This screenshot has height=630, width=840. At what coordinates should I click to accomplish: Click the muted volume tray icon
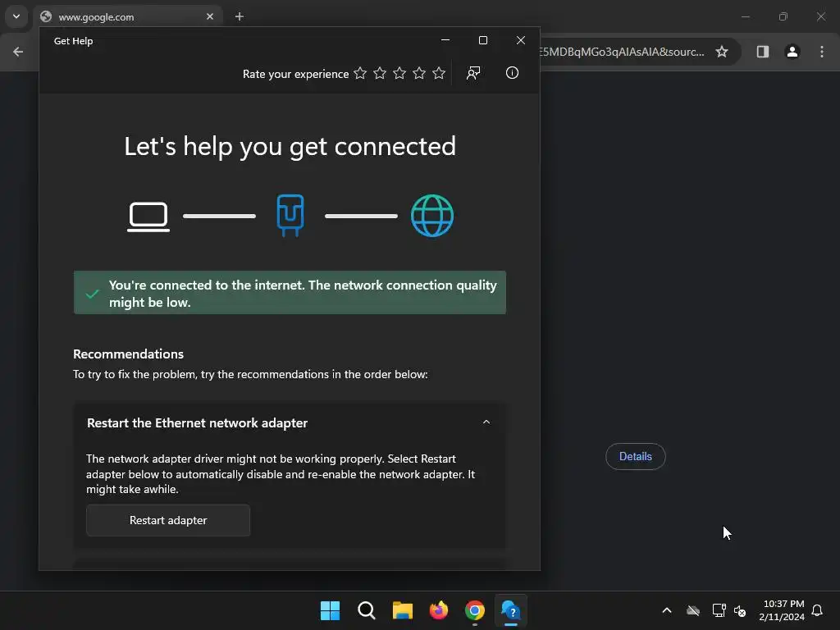pyautogui.click(x=740, y=610)
